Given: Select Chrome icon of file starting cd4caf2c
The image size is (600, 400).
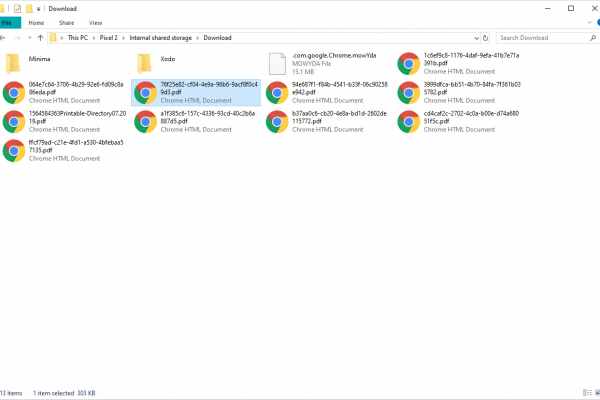Looking at the screenshot, I should click(x=409, y=122).
